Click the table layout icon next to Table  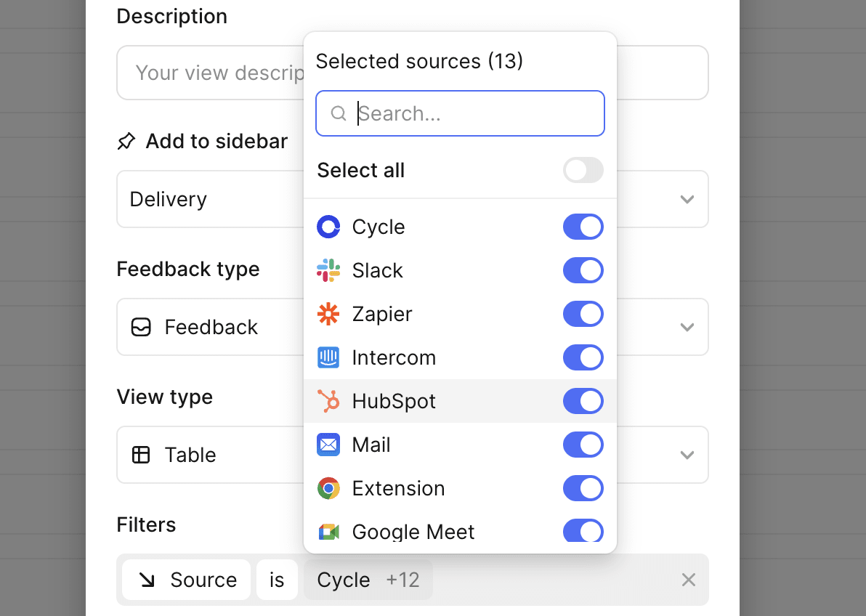coord(141,455)
